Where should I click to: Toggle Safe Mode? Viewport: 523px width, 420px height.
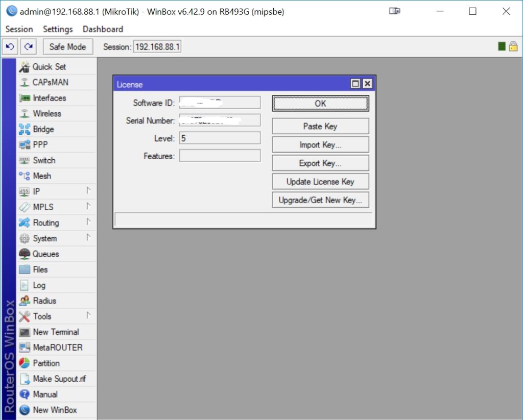point(68,46)
